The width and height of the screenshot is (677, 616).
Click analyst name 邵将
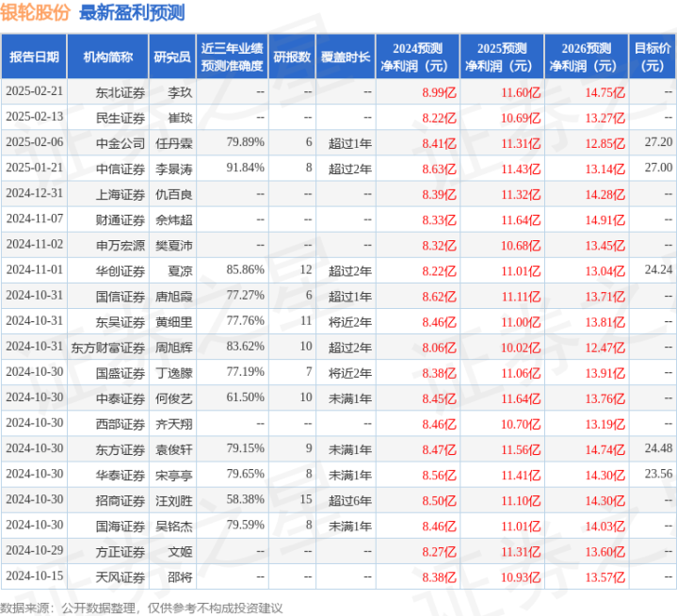[x=180, y=577]
